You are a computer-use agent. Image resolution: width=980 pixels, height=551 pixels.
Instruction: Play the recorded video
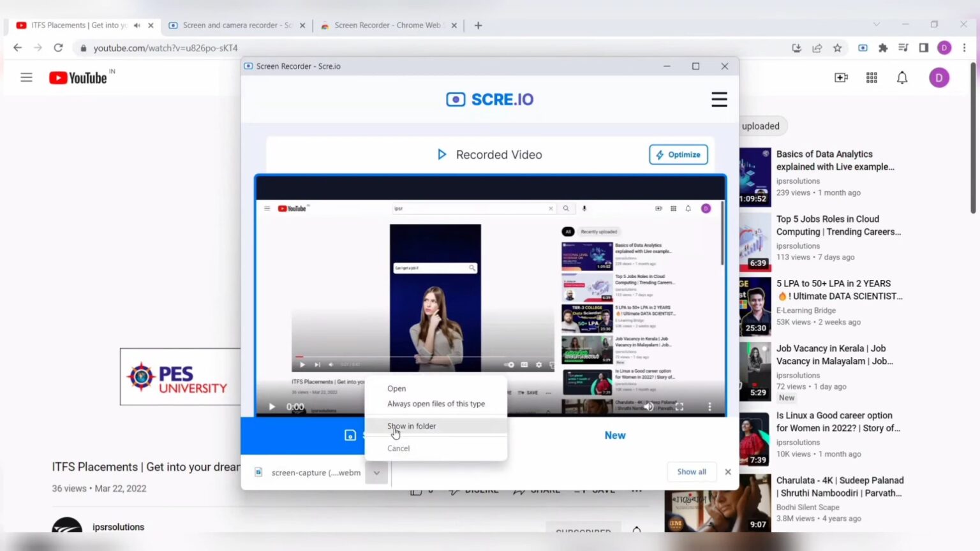pos(272,407)
